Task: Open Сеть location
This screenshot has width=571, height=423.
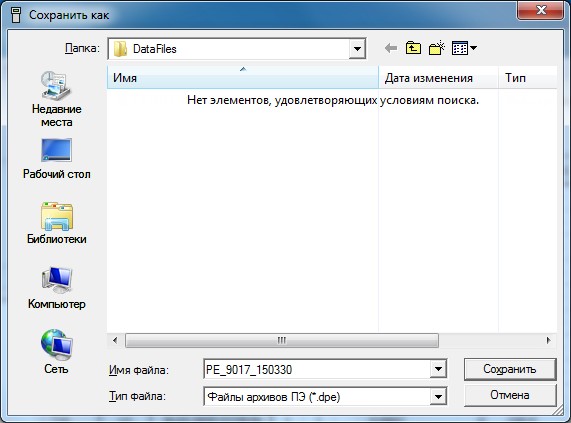Action: tap(56, 352)
